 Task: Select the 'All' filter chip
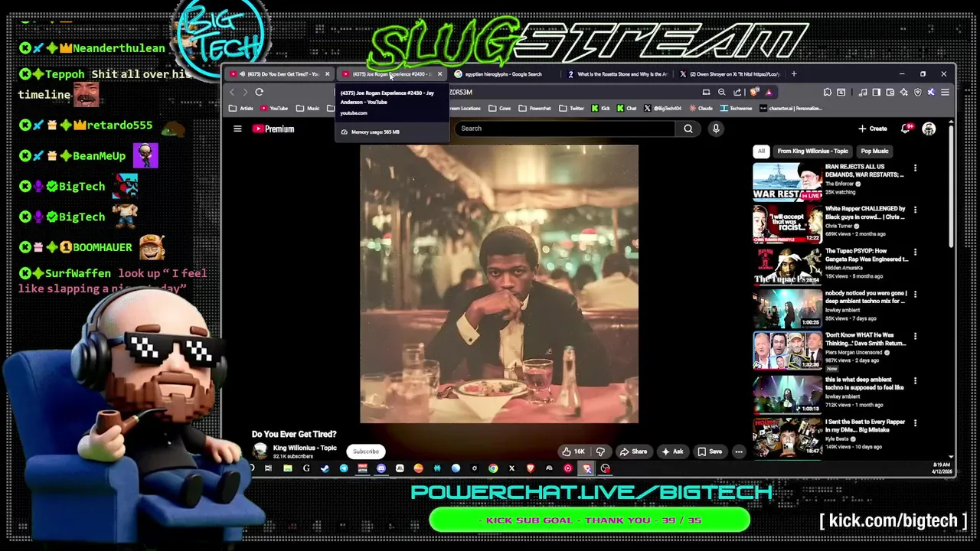(x=761, y=151)
